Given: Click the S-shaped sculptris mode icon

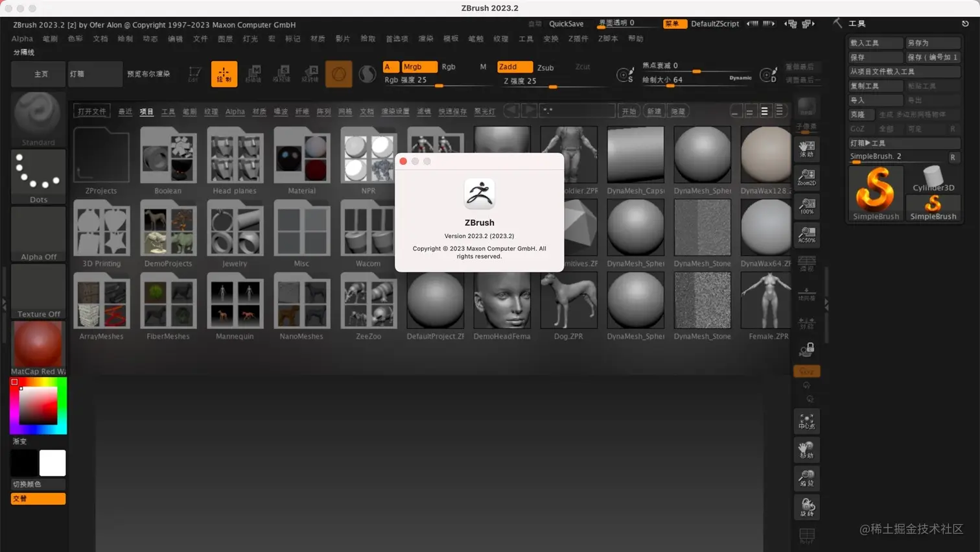Looking at the screenshot, I should point(367,74).
